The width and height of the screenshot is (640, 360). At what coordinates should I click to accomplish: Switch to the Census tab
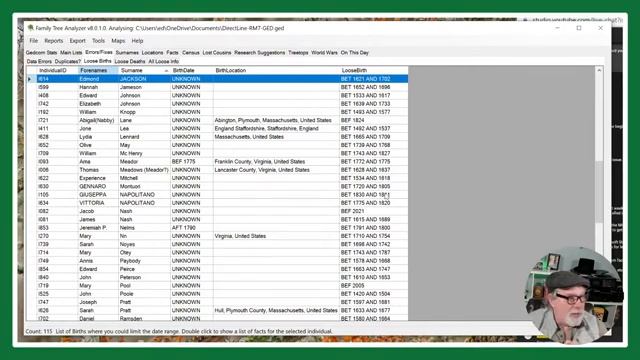tap(191, 53)
